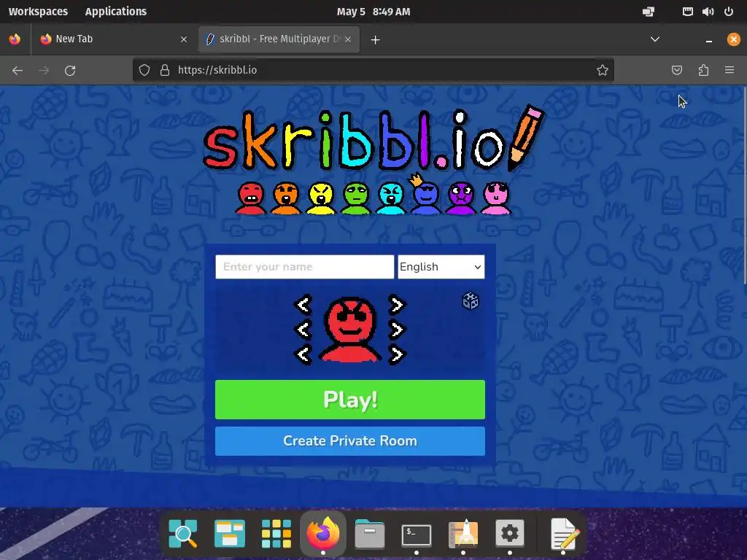747x560 pixels.
Task: Open Firefox hamburger application menu
Action: pos(729,71)
